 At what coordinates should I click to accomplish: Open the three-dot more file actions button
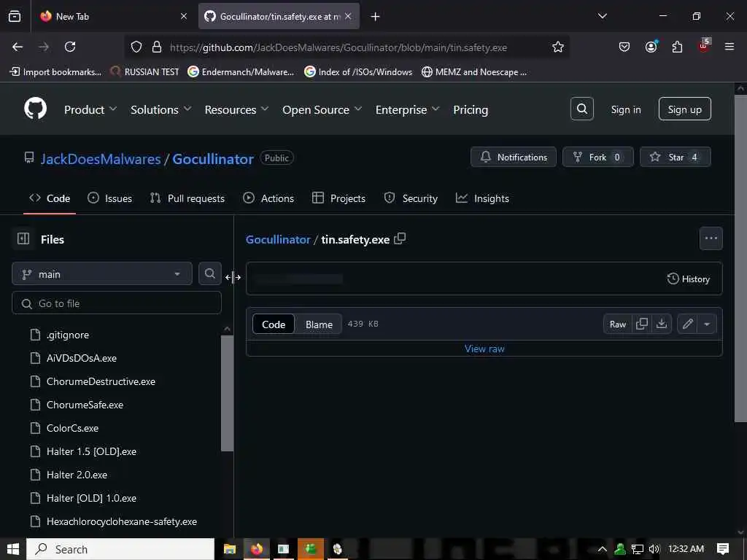(711, 238)
